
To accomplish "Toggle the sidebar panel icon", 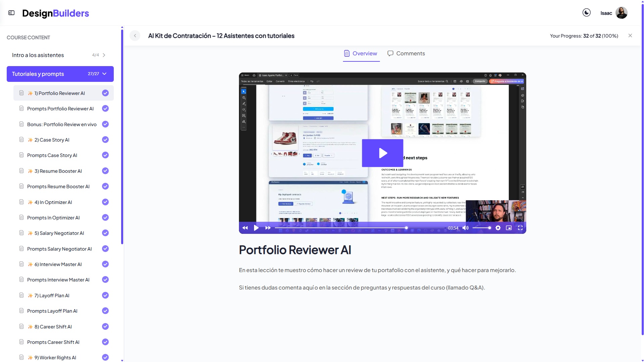I will pos(11,13).
